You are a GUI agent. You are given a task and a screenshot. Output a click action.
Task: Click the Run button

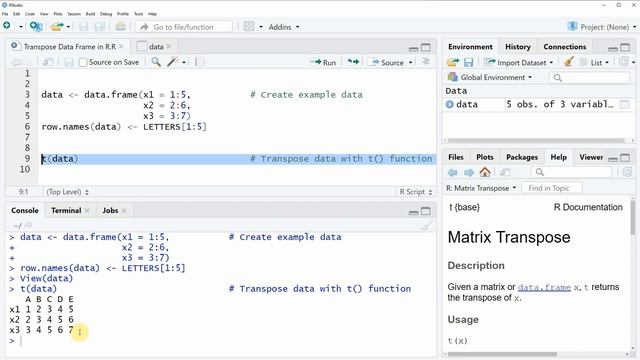322,62
